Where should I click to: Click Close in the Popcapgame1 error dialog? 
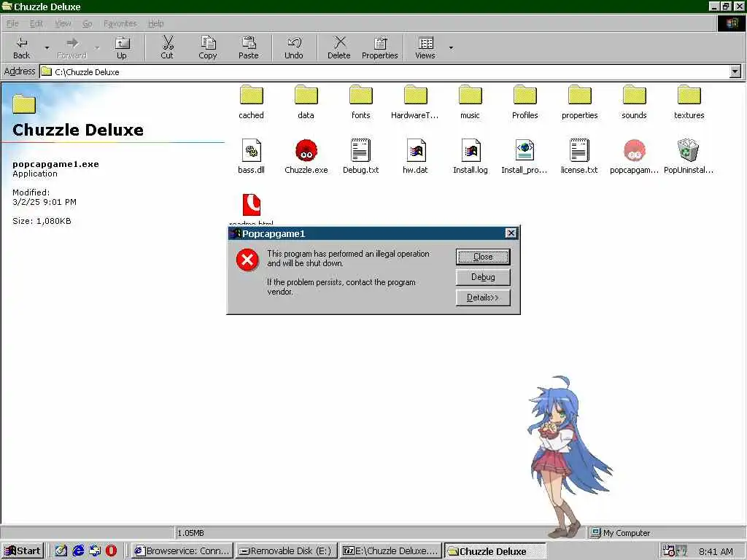(483, 257)
